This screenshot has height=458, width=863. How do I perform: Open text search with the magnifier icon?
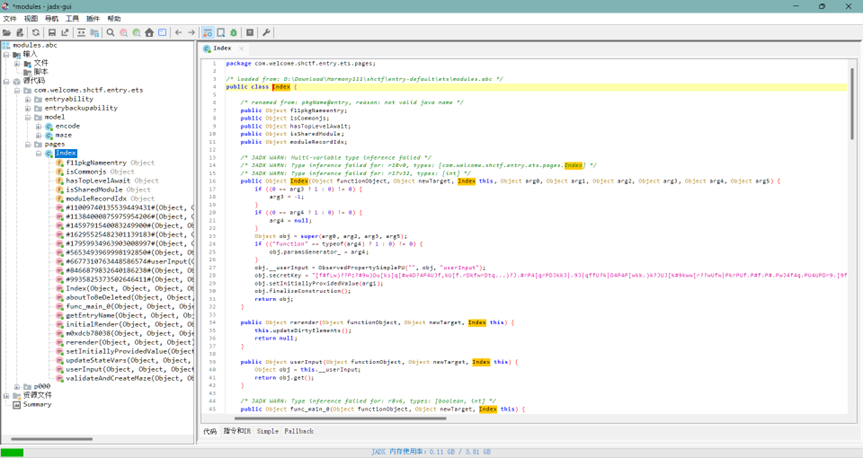[x=111, y=32]
